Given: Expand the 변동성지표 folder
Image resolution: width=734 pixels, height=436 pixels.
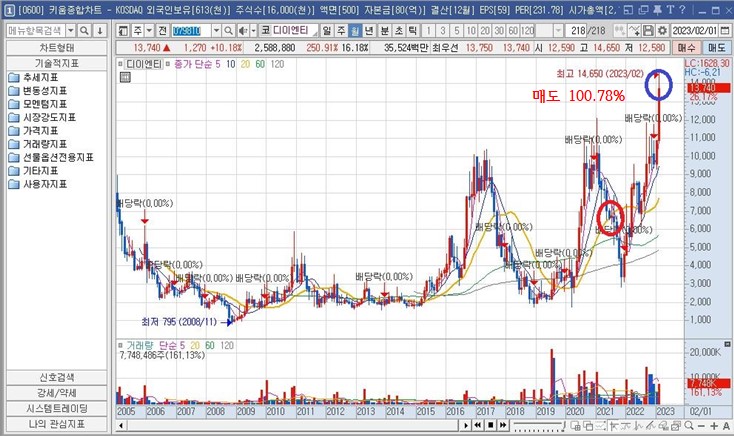Looking at the screenshot, I should [x=37, y=90].
